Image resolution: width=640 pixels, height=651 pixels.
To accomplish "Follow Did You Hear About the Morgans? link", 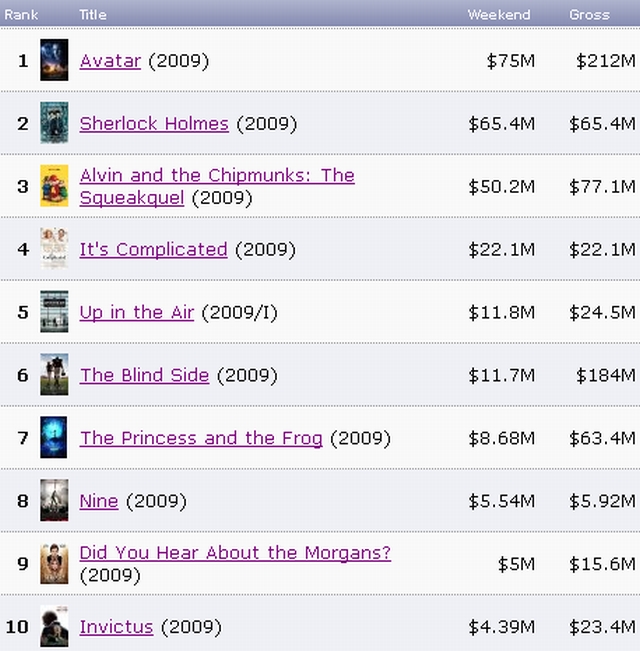I will [235, 553].
